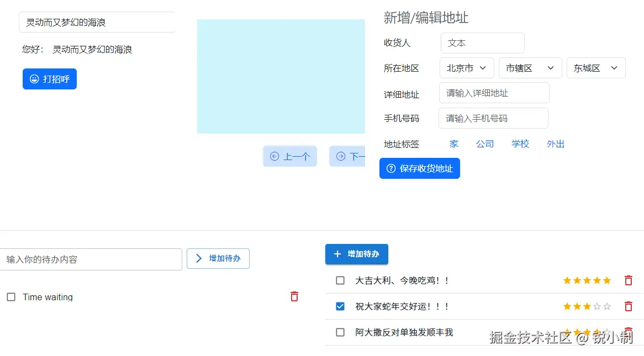
Task: Click the fifth star for "祝大家蛇年交好运！！！"
Action: tap(608, 306)
